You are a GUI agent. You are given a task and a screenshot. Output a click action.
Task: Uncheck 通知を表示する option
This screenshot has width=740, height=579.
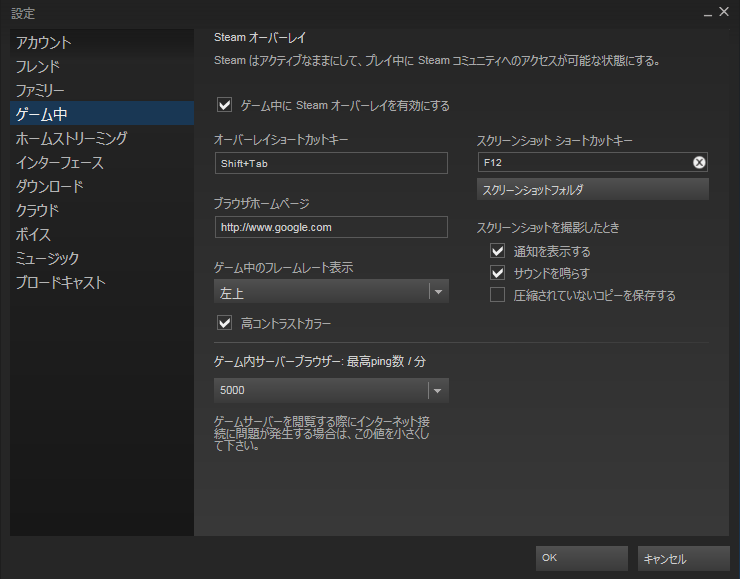[x=497, y=251]
